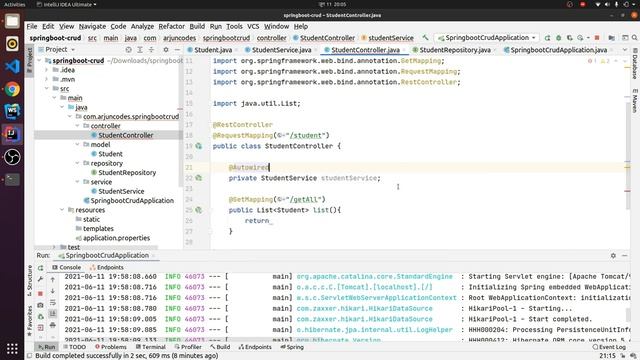Screen dimensions: 640x360
Task: Open IntelliJ IDEA from Ubuntu dock
Action: tap(12, 134)
